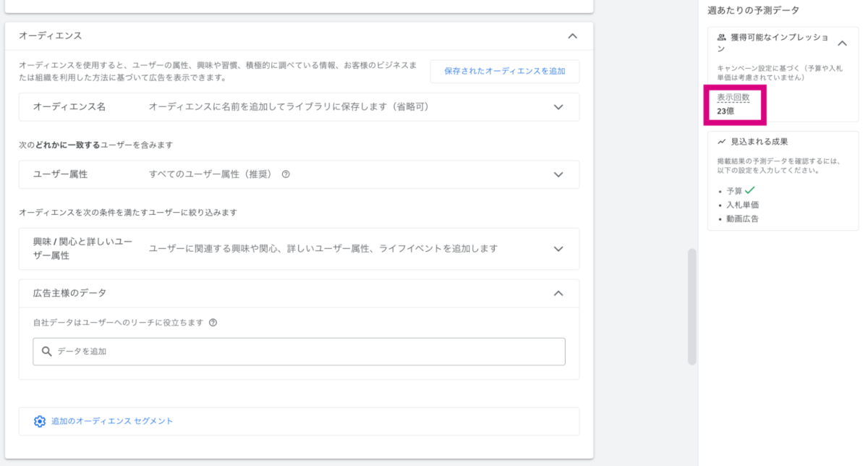
Task: Click the magnifier icon in データを追加
Action: (46, 351)
